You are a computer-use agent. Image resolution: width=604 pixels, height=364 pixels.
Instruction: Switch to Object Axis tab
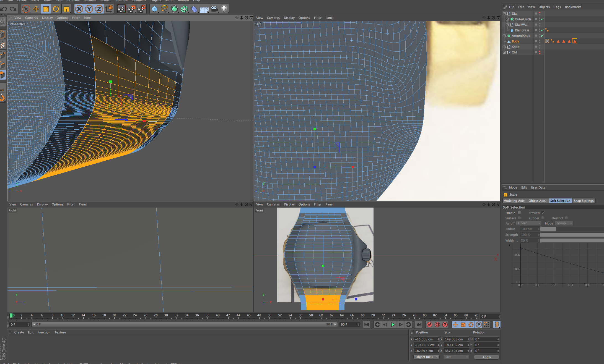(x=537, y=201)
